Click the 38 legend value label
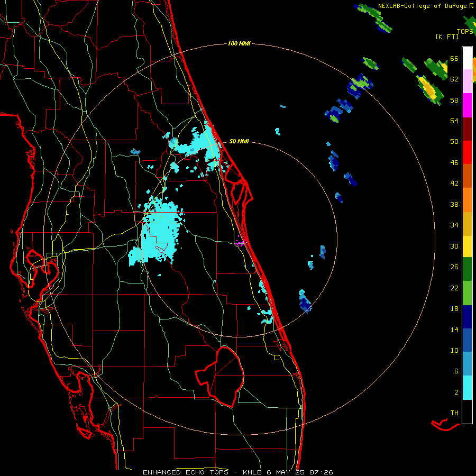This screenshot has height=476, width=476. [x=454, y=204]
